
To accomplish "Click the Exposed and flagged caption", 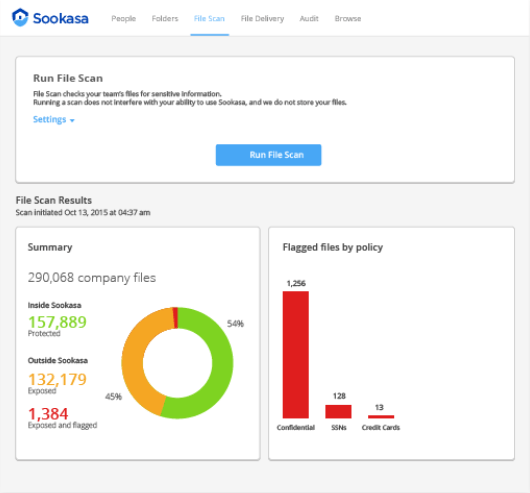I will pyautogui.click(x=63, y=425).
